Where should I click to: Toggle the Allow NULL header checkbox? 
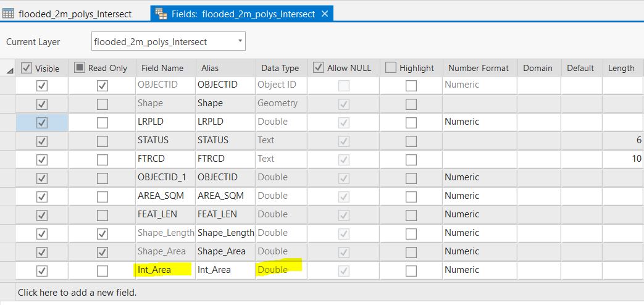[x=319, y=68]
